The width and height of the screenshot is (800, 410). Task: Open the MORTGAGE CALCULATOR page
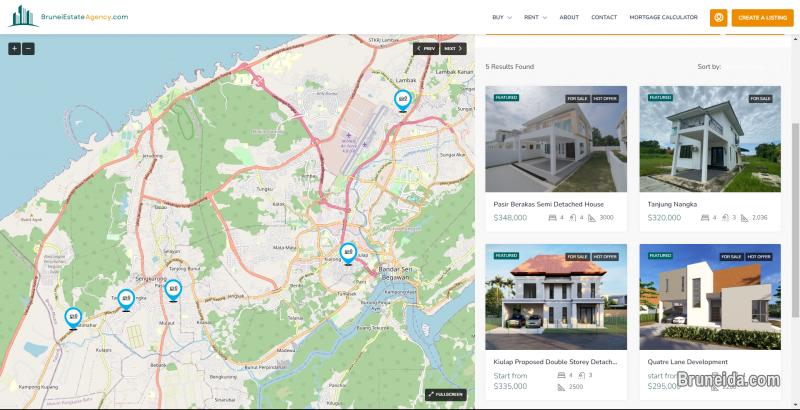(x=663, y=17)
